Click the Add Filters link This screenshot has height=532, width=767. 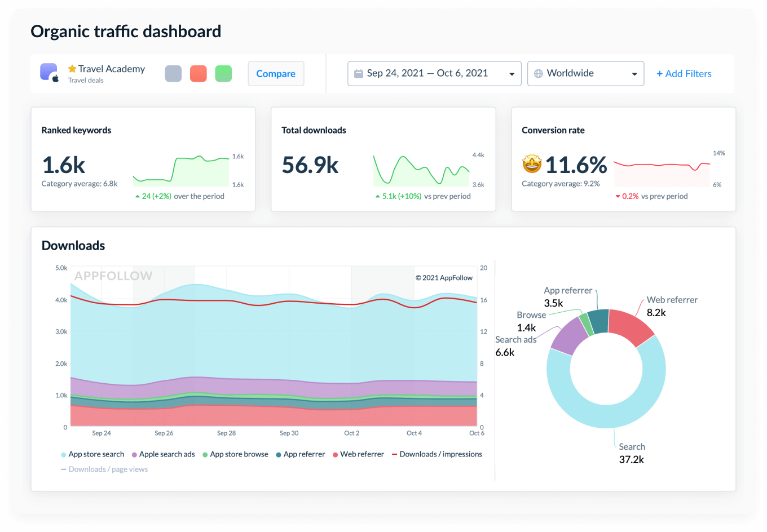point(684,74)
